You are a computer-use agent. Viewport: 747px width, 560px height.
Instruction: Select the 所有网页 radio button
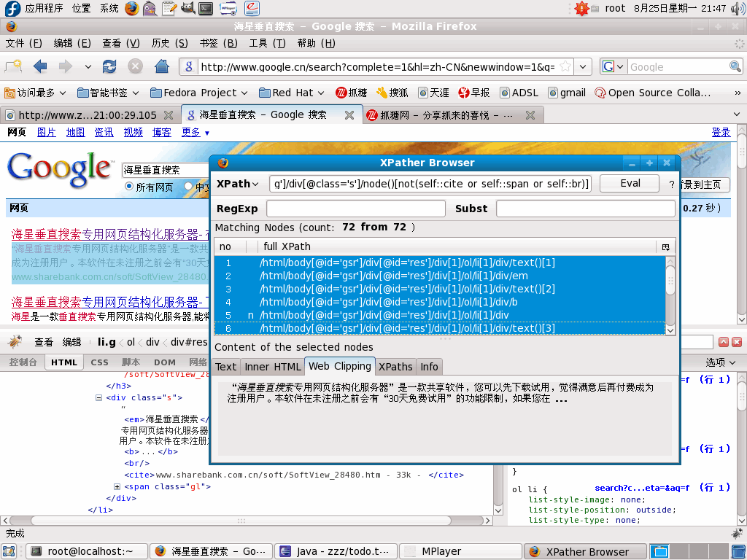[128, 187]
